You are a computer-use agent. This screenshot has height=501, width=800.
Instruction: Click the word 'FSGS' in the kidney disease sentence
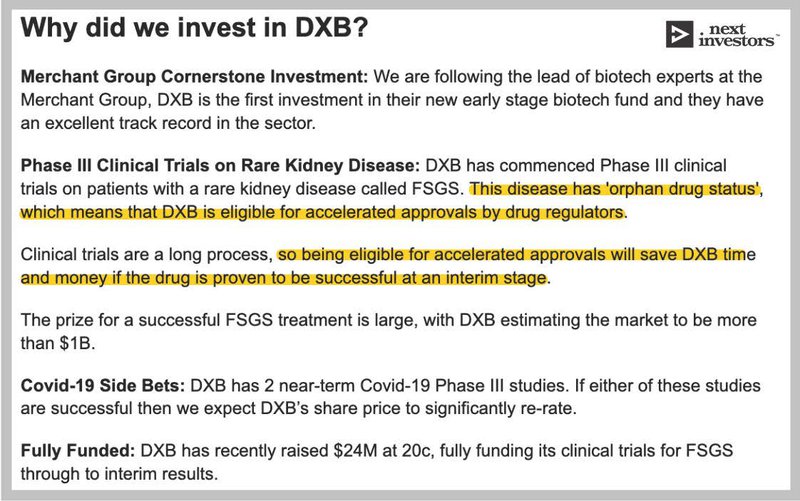[436, 189]
